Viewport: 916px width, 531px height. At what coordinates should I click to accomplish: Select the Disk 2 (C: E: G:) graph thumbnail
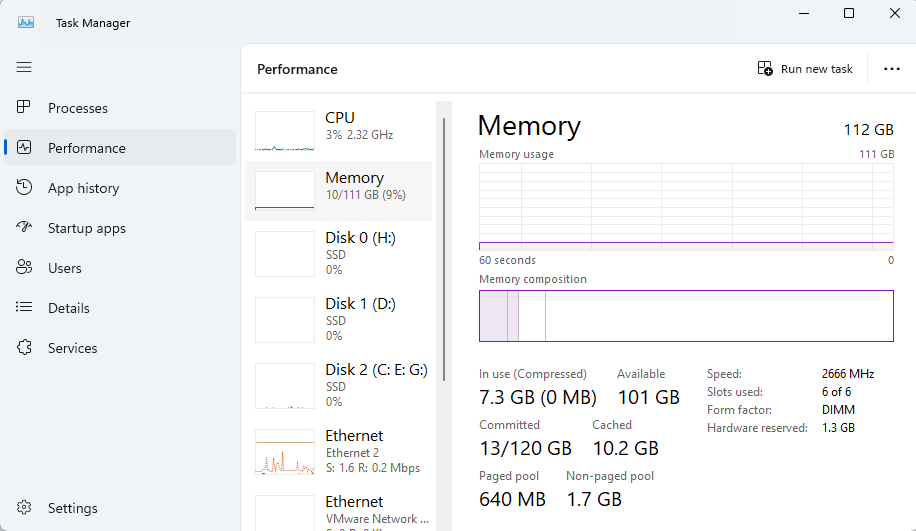[x=284, y=386]
